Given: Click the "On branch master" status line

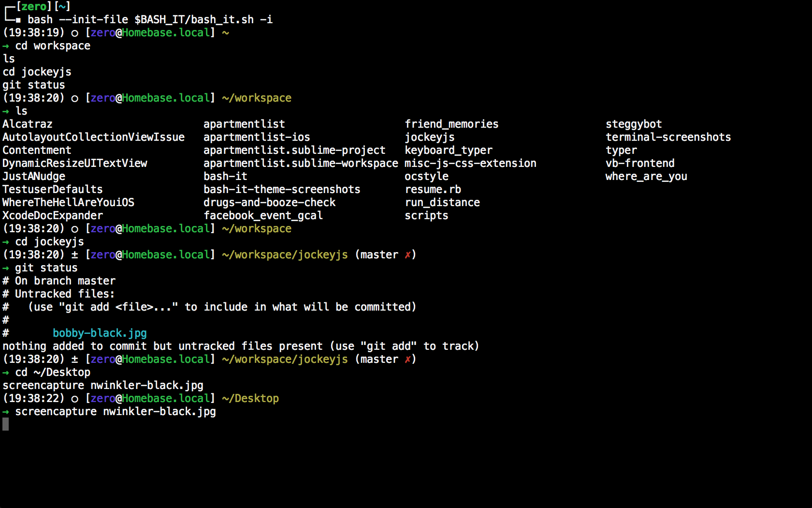Looking at the screenshot, I should pos(65,281).
